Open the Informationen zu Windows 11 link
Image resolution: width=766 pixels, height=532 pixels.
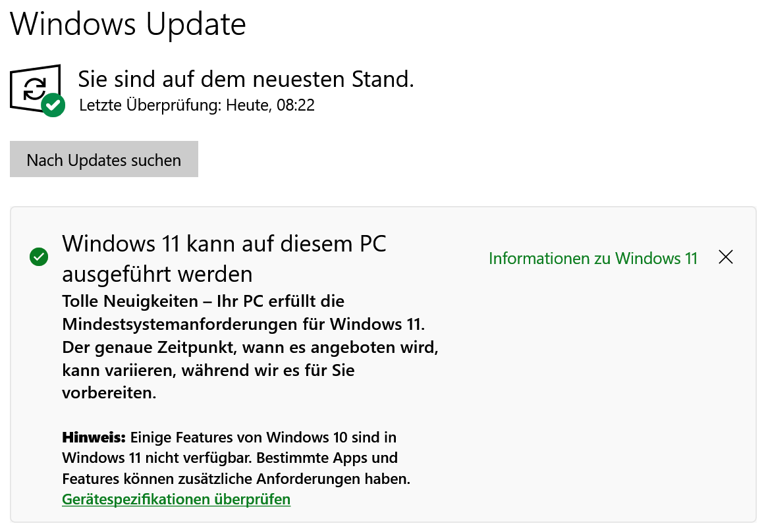click(593, 258)
